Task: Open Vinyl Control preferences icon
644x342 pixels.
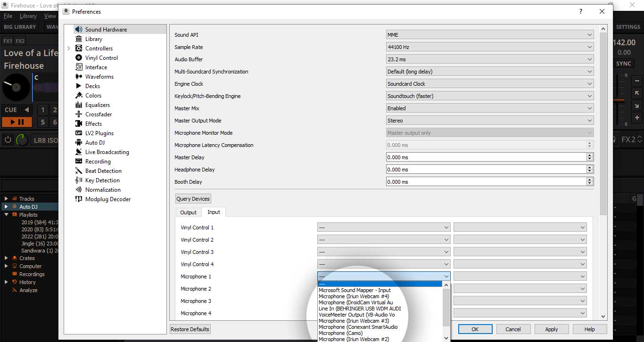Action: 79,58
